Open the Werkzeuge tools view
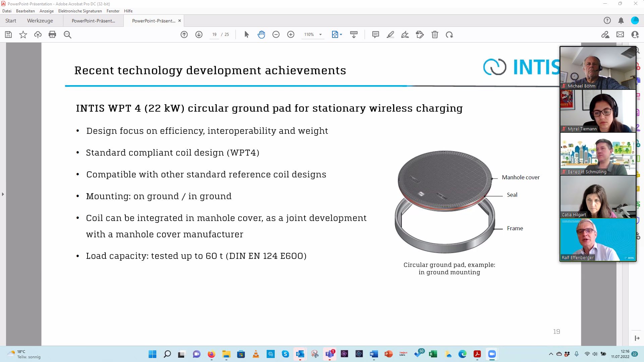Viewport: 644px width, 362px height. (x=40, y=21)
